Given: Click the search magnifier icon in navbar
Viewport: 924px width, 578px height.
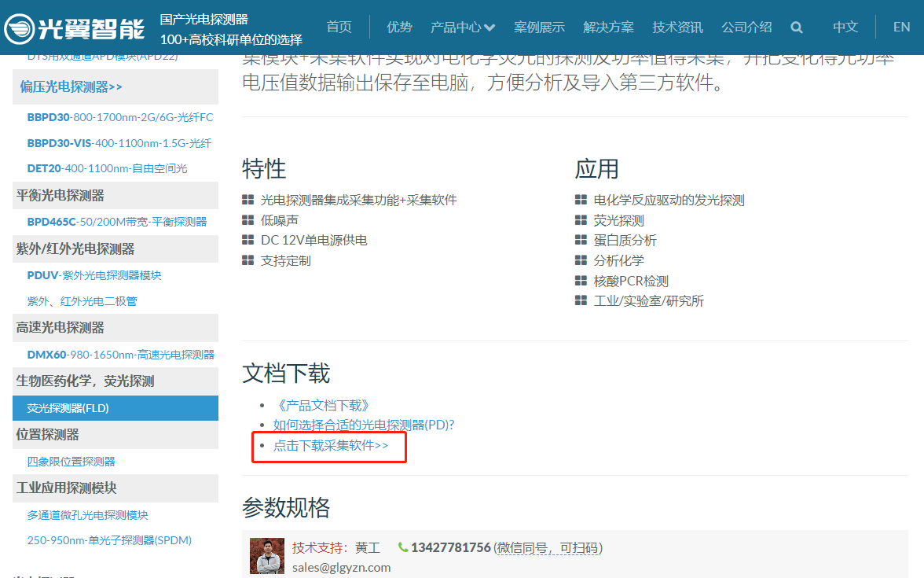Looking at the screenshot, I should pos(796,28).
